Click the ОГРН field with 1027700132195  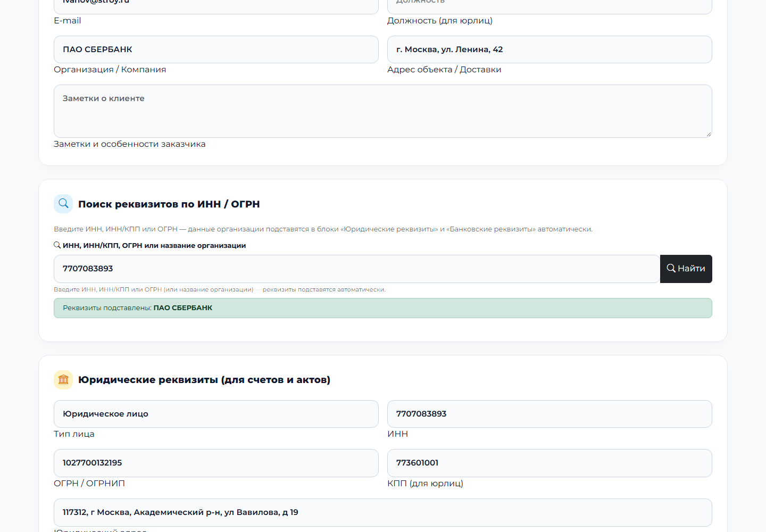[216, 463]
